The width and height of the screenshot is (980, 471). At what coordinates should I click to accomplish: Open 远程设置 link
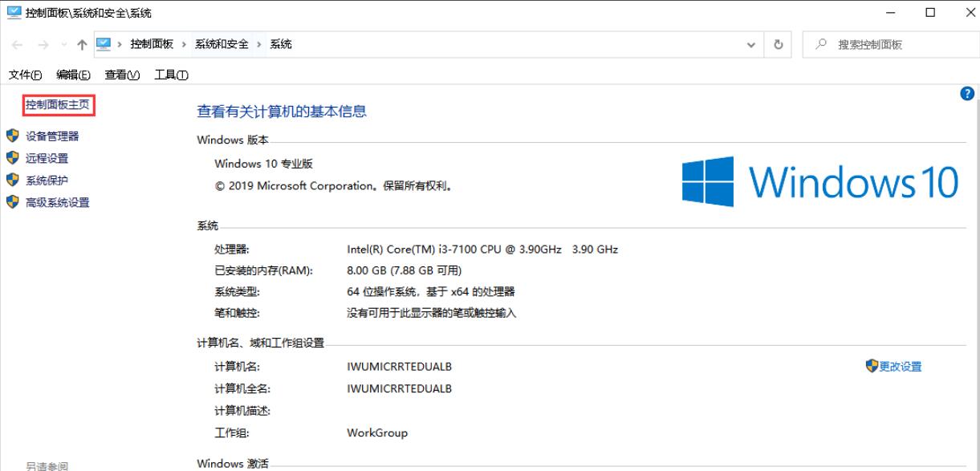click(47, 158)
